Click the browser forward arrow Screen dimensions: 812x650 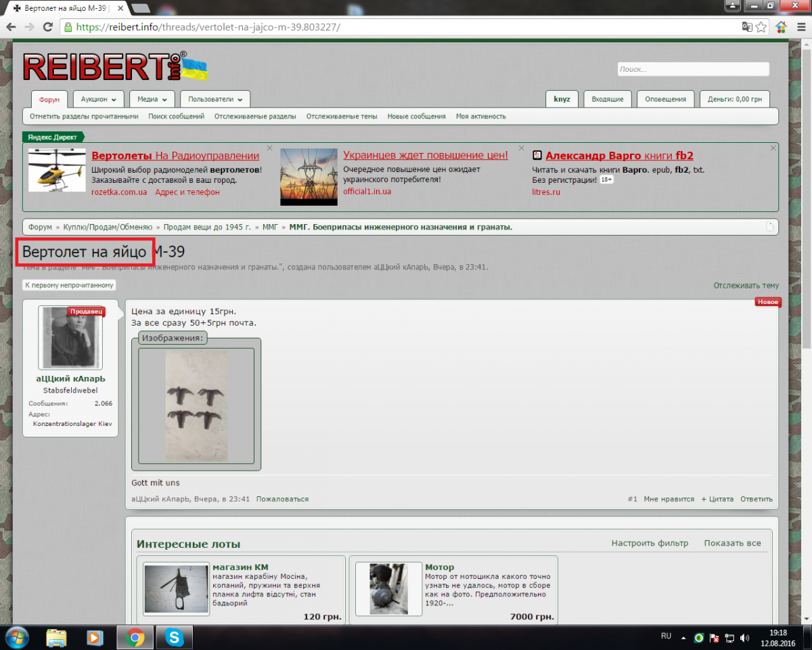pos(29,27)
